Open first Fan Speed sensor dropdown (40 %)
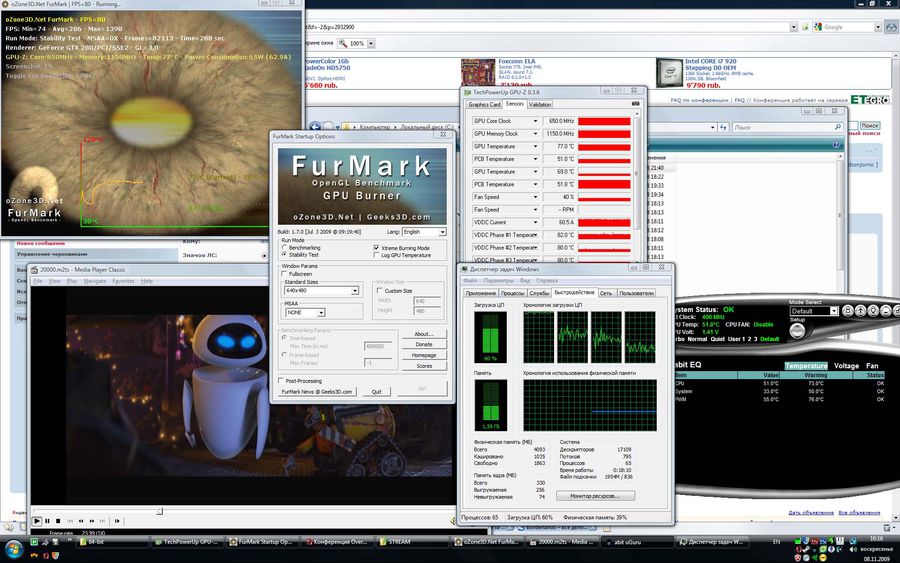 click(x=535, y=197)
